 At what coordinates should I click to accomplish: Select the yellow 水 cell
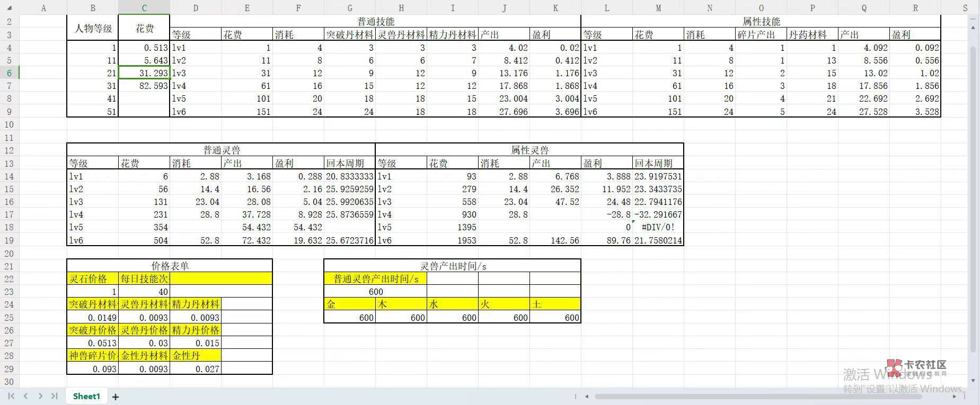point(453,304)
